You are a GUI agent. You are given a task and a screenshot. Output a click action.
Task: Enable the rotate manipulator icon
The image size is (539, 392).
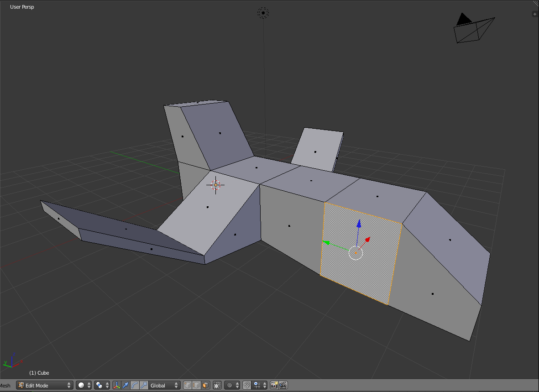(134, 385)
